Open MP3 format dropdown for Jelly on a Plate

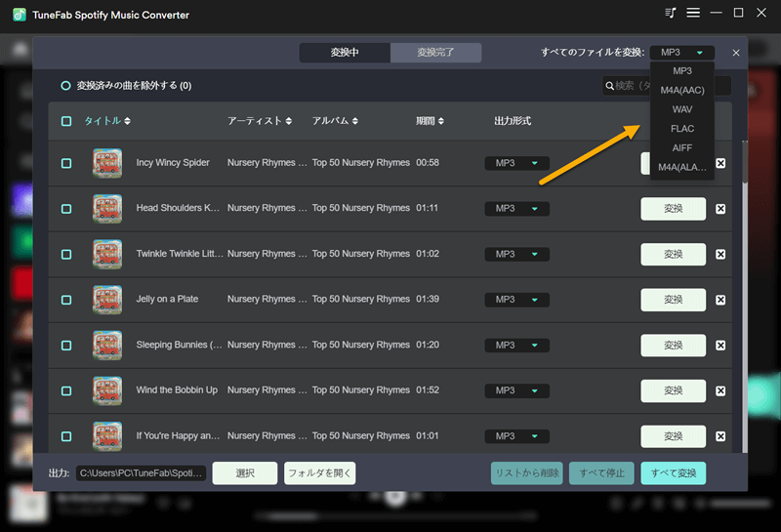(517, 300)
